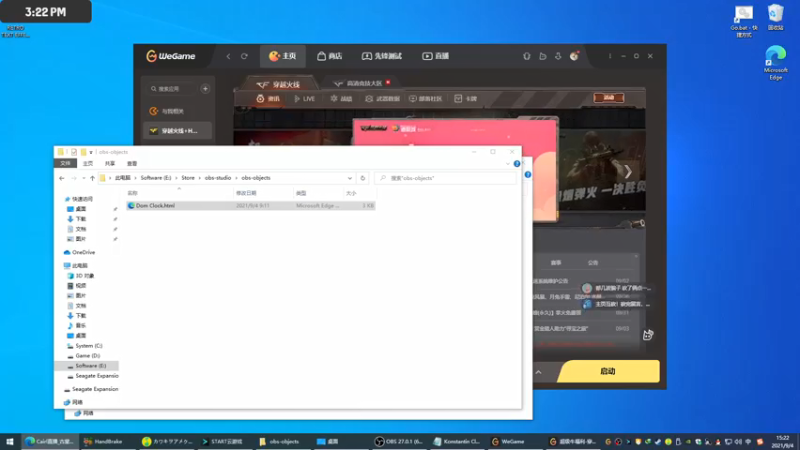Sort by the 类型 type column header
800x450 pixels.
click(318, 193)
